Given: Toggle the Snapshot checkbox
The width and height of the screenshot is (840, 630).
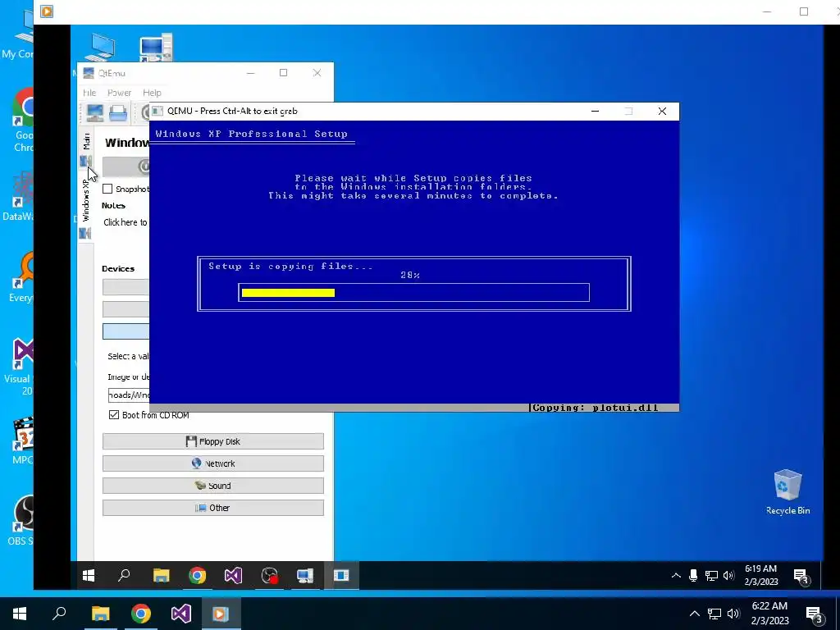Looking at the screenshot, I should pos(107,189).
